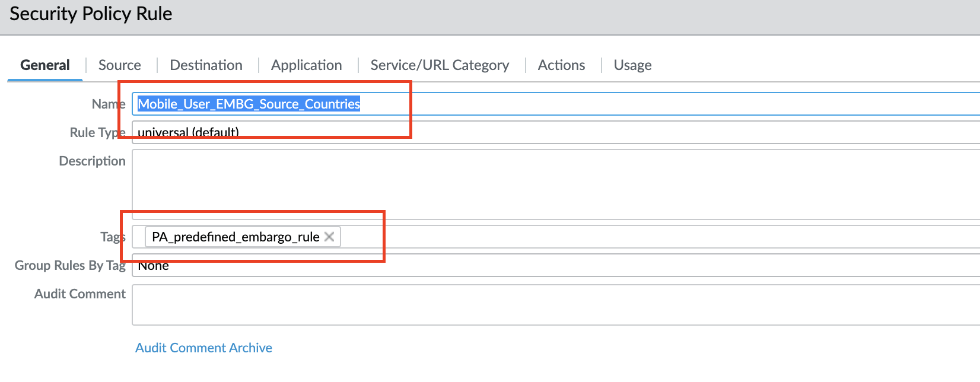Open the Service/URL Category tab
Image resolution: width=980 pixels, height=382 pixels.
pos(440,65)
